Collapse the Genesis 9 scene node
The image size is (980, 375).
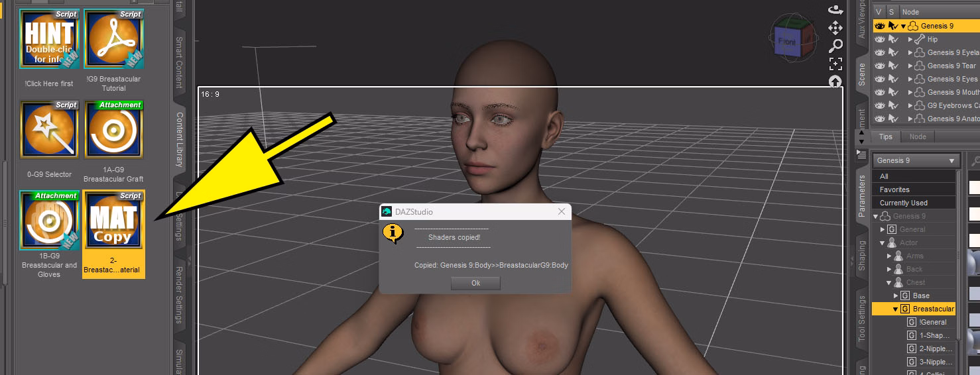tap(903, 27)
